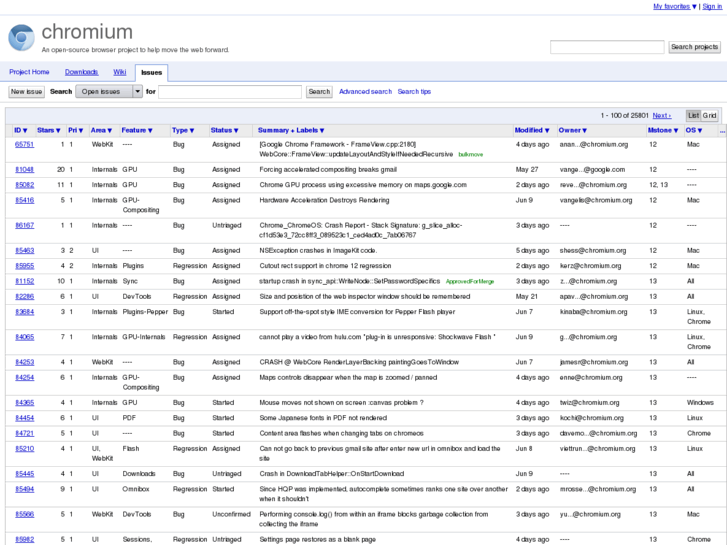Open 'Some Japanese fonts in PDF not rendered'
727x545 pixels.
pos(323,418)
